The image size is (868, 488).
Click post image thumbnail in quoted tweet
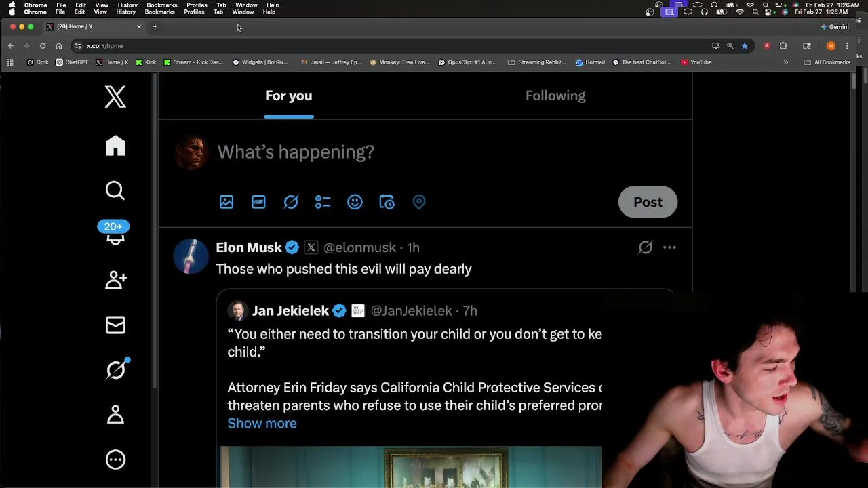click(410, 467)
